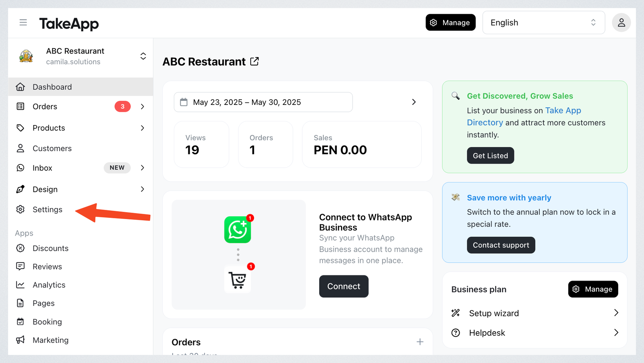Click the Customers person icon
The image size is (644, 363).
[x=21, y=148]
